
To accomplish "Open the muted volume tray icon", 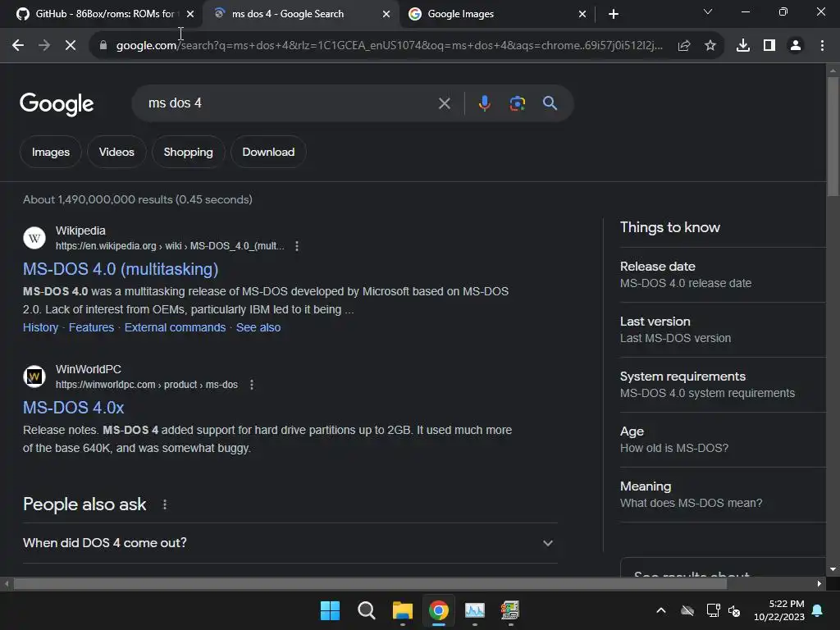I will pos(734,610).
